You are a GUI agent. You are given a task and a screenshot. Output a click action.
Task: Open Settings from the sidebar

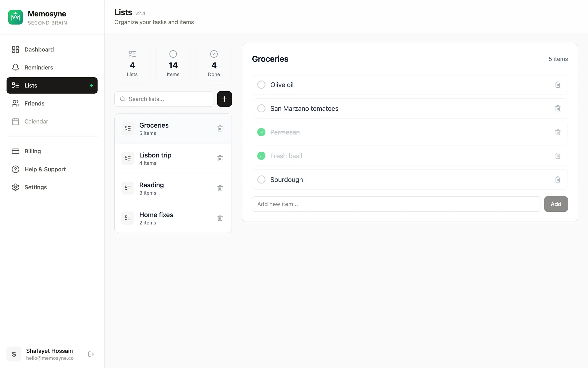coord(52,187)
